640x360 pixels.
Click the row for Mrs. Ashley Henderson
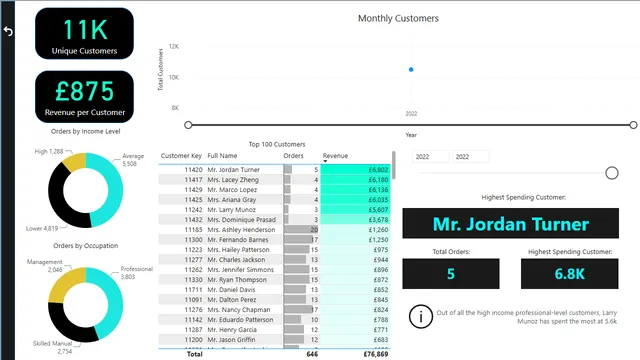click(x=274, y=230)
